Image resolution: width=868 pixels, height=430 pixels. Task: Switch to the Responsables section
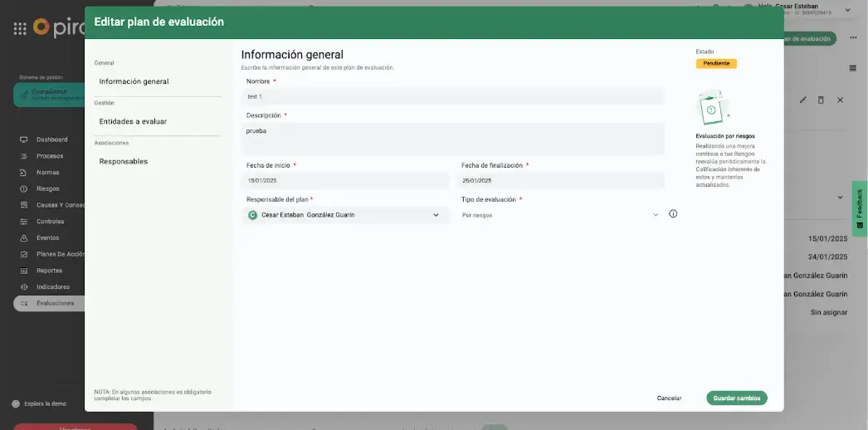coord(124,161)
